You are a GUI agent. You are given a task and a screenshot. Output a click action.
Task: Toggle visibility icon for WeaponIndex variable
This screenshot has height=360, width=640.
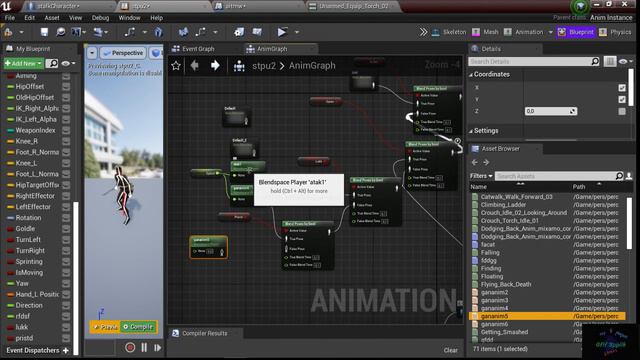pyautogui.click(x=66, y=130)
